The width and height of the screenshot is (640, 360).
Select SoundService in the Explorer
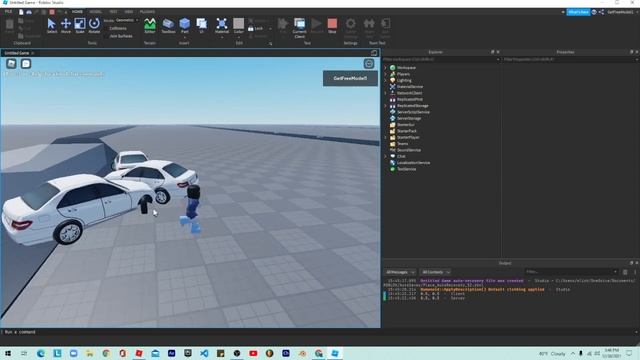(x=409, y=150)
